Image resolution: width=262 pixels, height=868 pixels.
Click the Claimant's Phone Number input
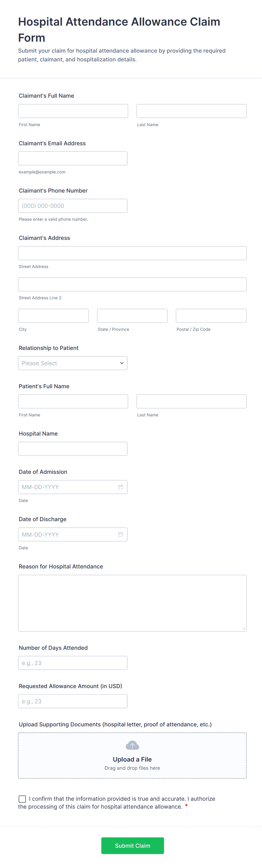(73, 206)
